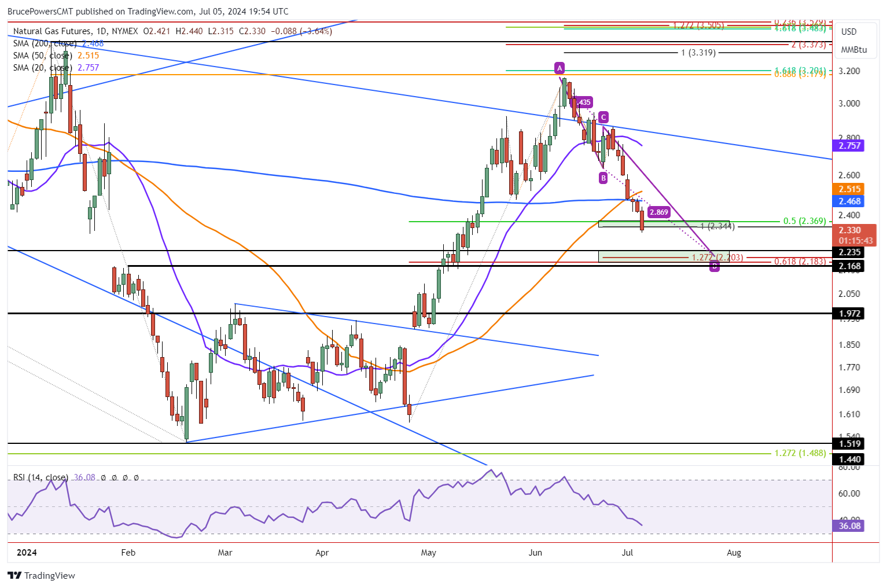Click the close value C2.330
The image size is (887, 588).
point(252,31)
